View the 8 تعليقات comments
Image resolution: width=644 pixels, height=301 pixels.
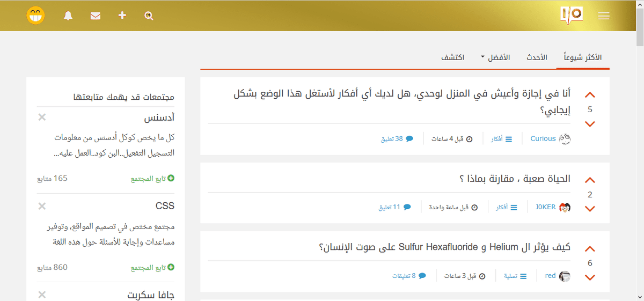tap(409, 276)
